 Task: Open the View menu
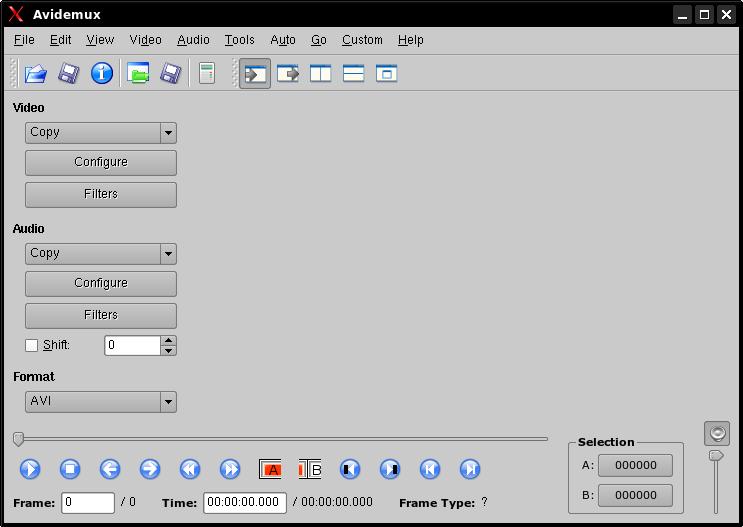(x=100, y=40)
